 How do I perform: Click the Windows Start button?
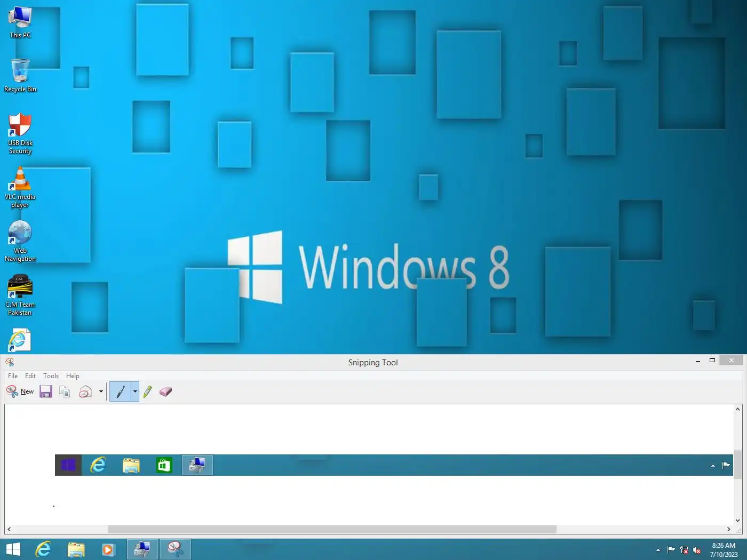point(13,549)
